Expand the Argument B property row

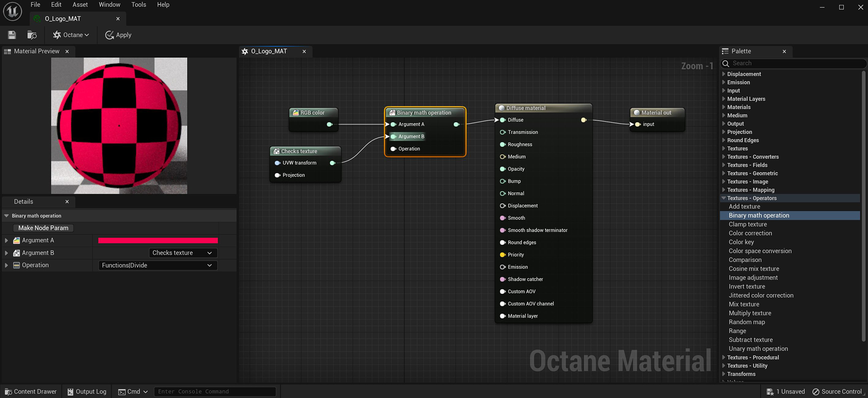(x=7, y=253)
